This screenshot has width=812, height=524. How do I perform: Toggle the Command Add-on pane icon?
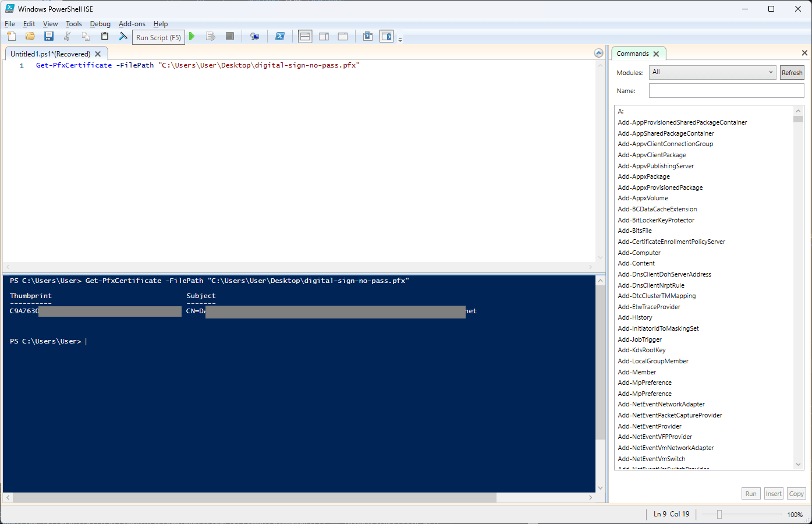[x=387, y=36]
